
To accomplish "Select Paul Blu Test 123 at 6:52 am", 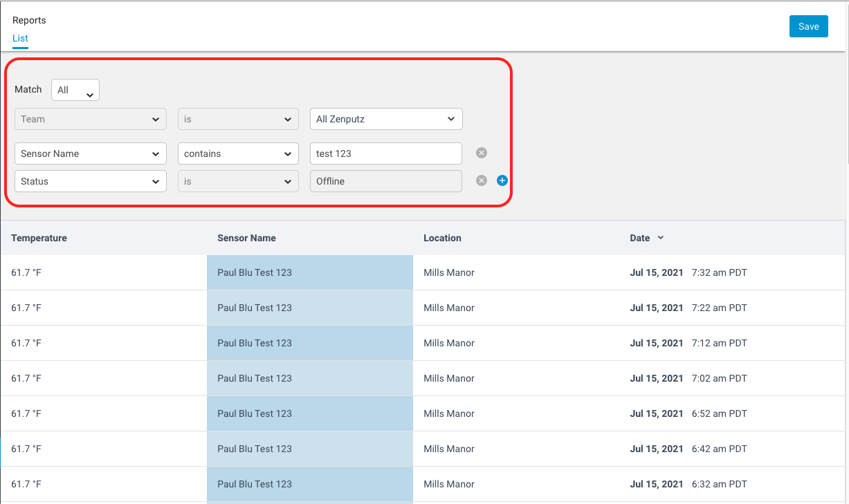I will click(x=310, y=413).
